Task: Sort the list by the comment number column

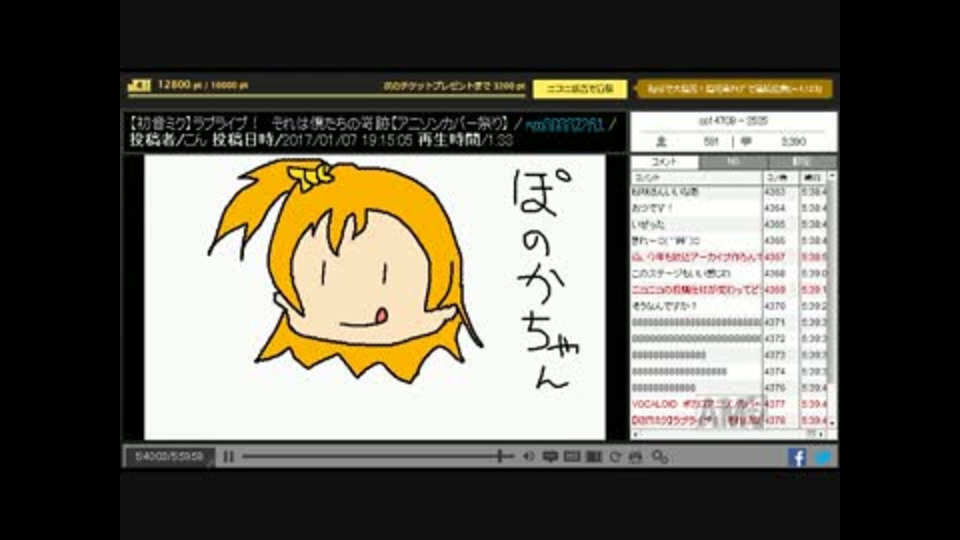Action: tap(781, 178)
